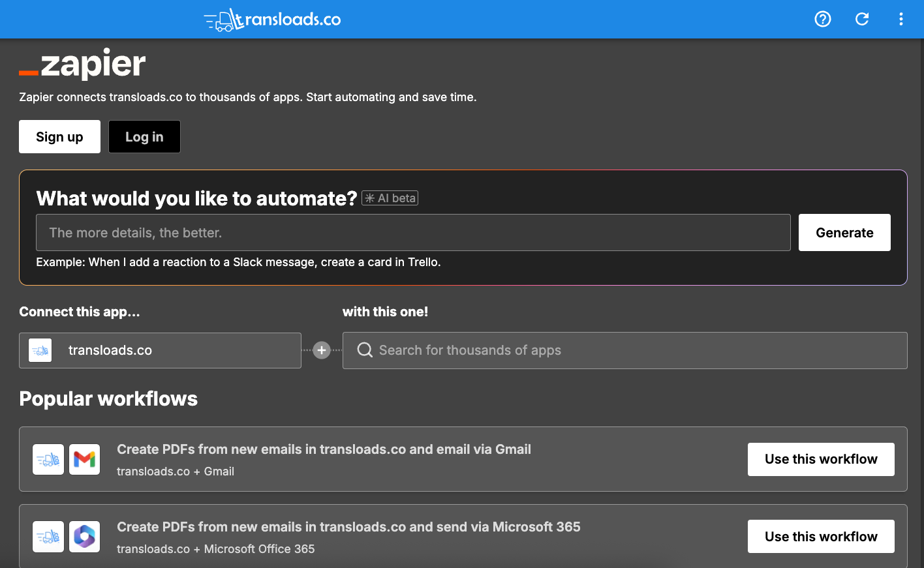
Task: Open 'Create PDFs... send via Microsoft 365' workflow title
Action: [348, 527]
